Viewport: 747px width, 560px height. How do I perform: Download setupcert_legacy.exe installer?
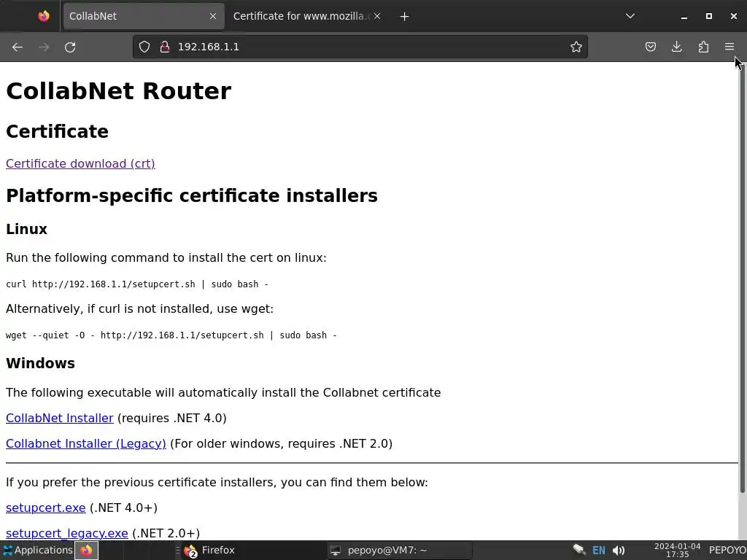pos(66,533)
